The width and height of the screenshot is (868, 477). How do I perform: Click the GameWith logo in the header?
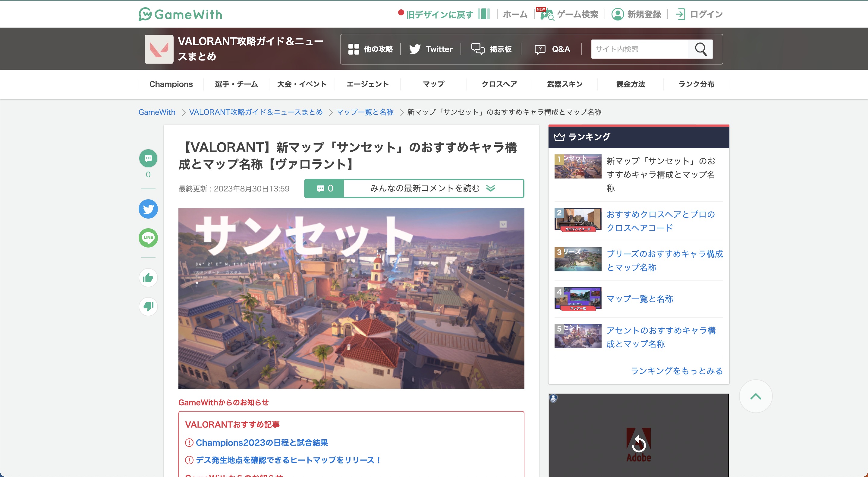click(180, 14)
